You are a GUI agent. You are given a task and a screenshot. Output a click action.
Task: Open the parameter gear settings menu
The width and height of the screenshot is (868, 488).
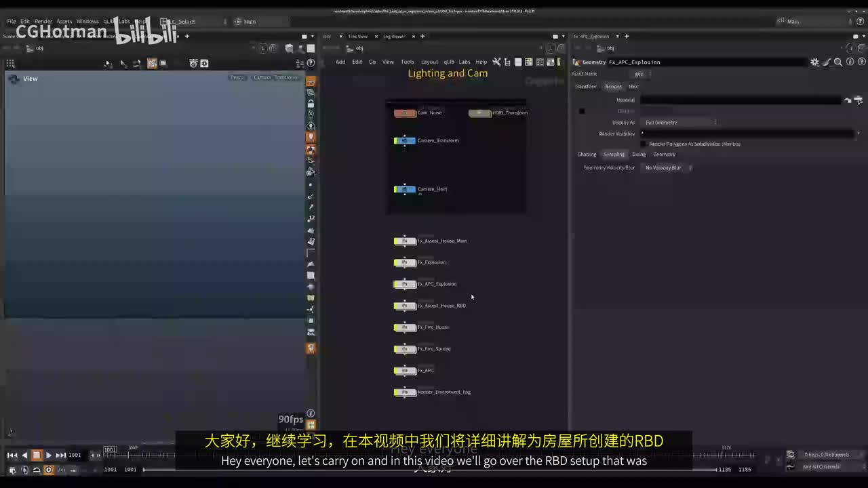(814, 62)
